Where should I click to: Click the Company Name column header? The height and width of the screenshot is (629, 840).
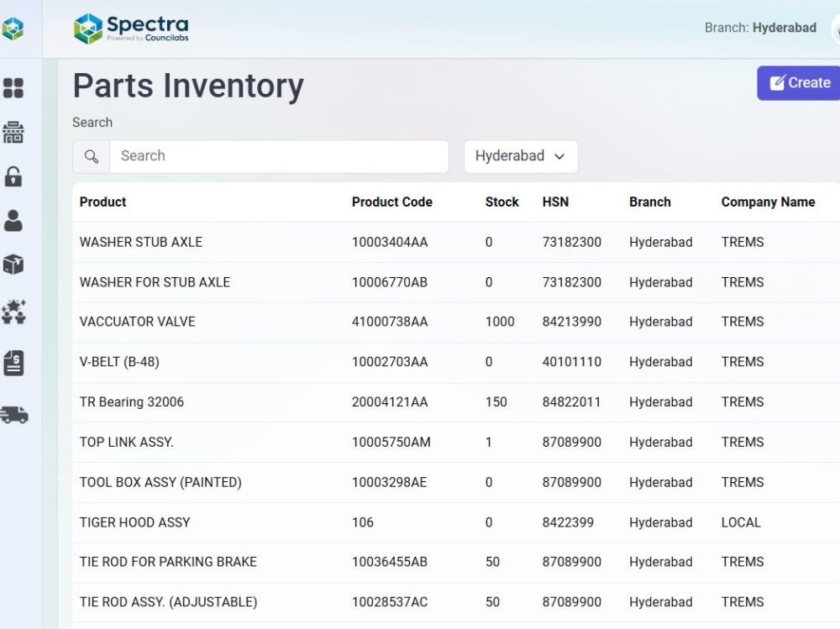[x=768, y=202]
